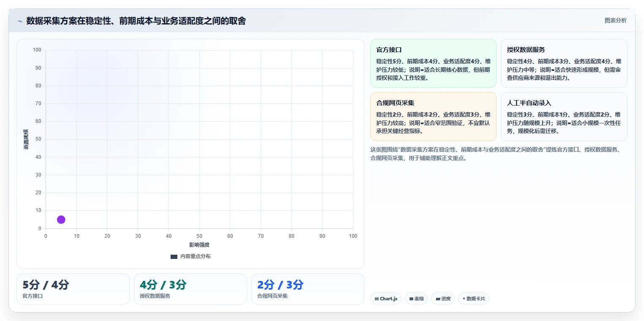Toggle the 内容重点分布 legend item
Screen dimensions: 644x321
click(190, 256)
